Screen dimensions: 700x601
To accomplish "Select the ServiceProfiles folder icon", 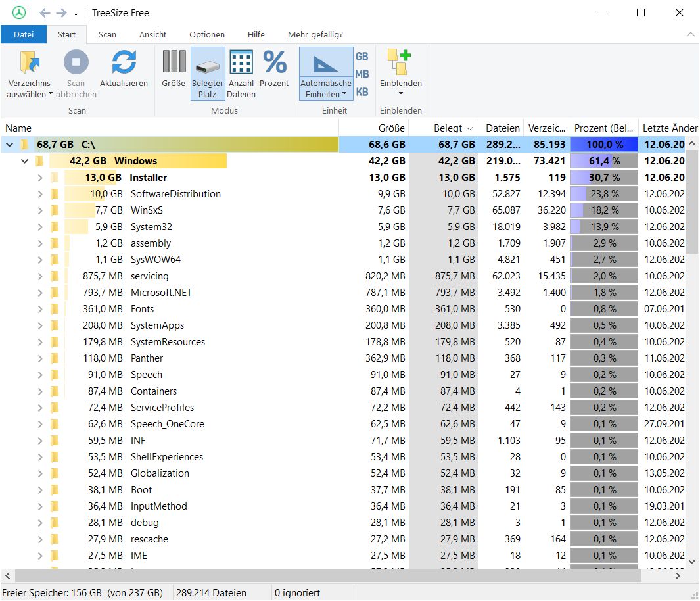I will coord(55,408).
